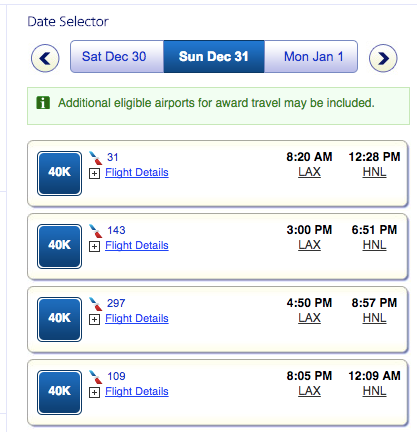Expand flight 109 details plus box
Image resolution: width=417 pixels, height=432 pixels.
click(x=94, y=392)
